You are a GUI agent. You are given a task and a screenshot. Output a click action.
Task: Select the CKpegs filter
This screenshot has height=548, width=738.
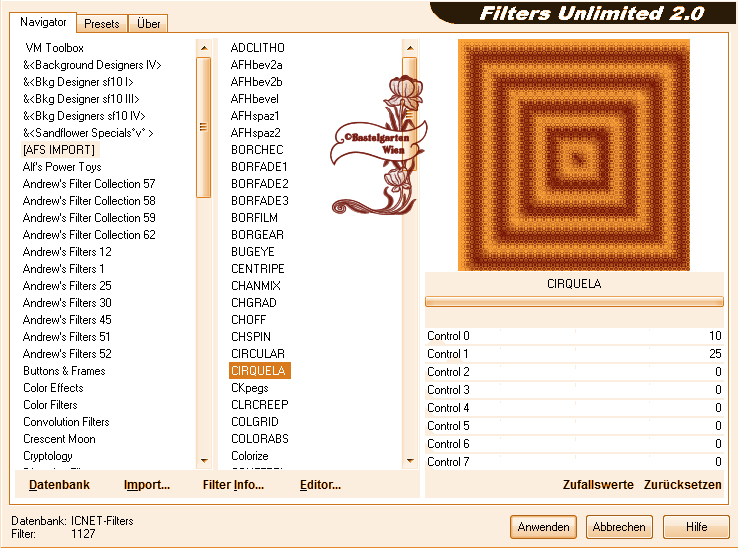click(249, 388)
